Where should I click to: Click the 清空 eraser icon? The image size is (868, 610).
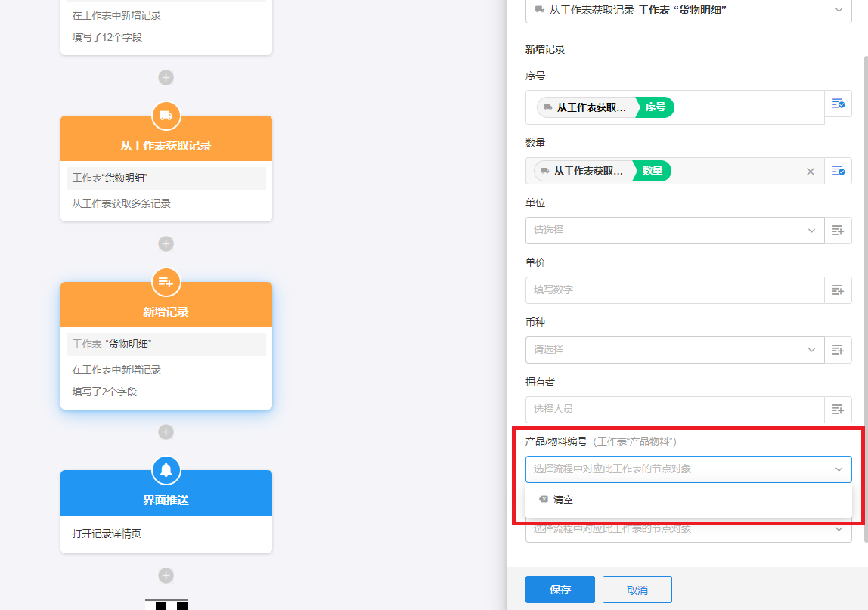point(544,500)
